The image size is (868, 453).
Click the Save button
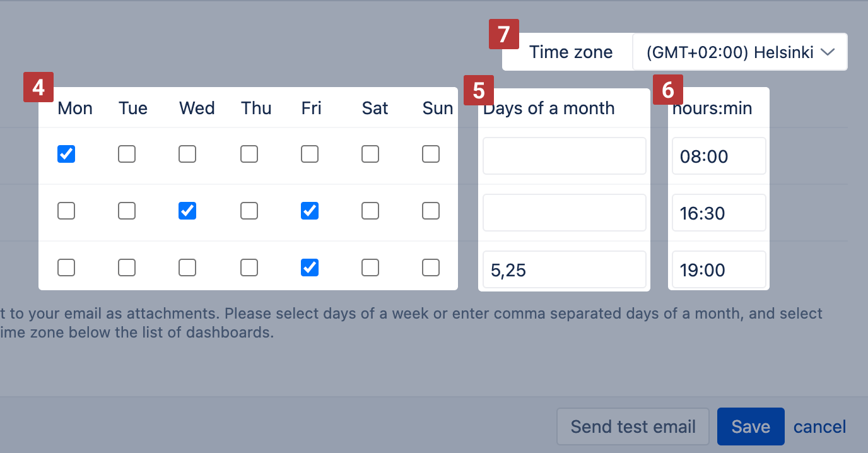(x=751, y=427)
